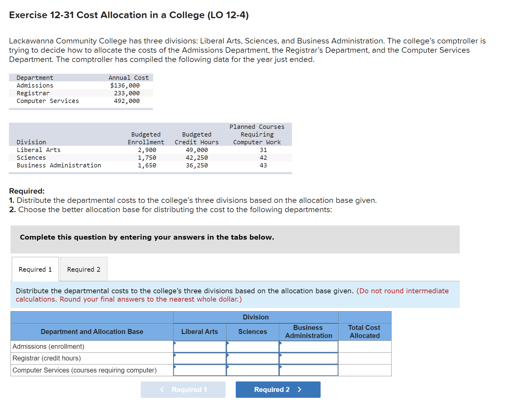Click the Total Cost Allocated header
The height and width of the screenshot is (420, 519).
click(x=365, y=332)
